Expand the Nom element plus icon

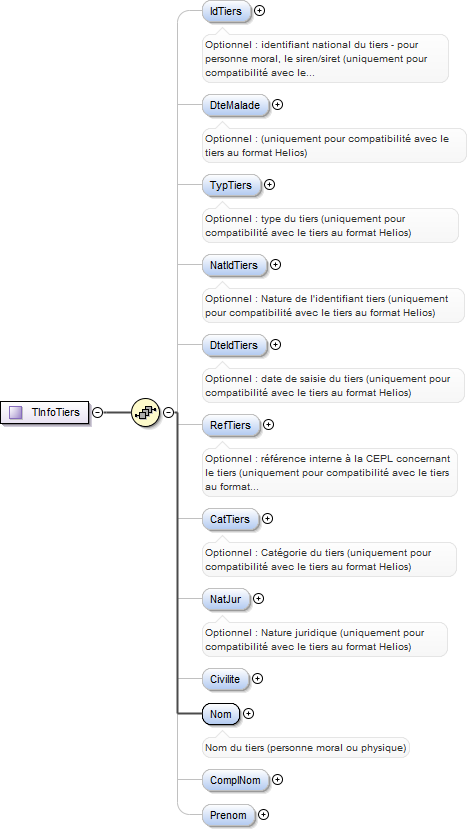click(x=248, y=714)
